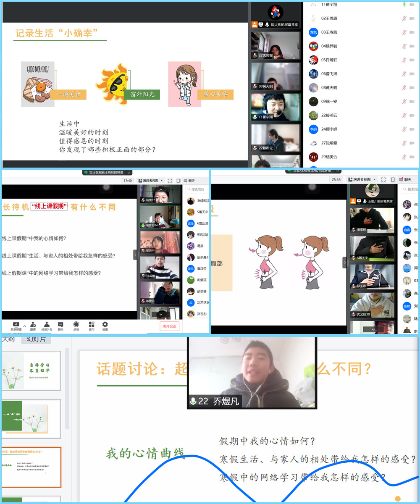Open 聊天 at top of 25:55 window
This screenshot has height=504, width=420.
405,179
